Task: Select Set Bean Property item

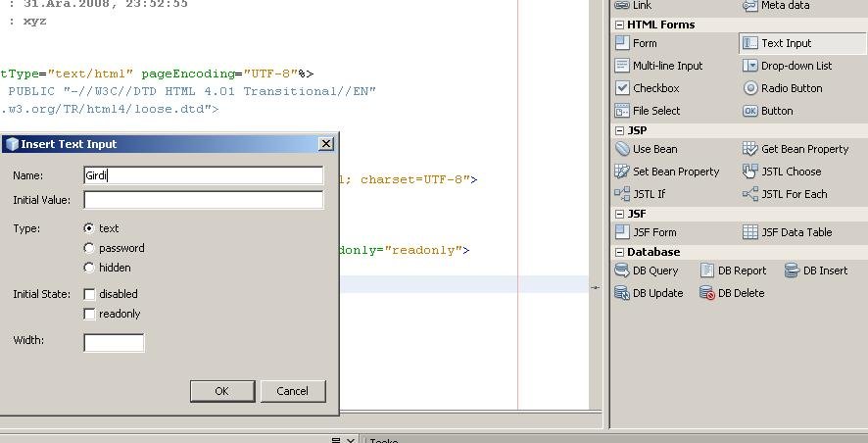Action: pyautogui.click(x=667, y=172)
